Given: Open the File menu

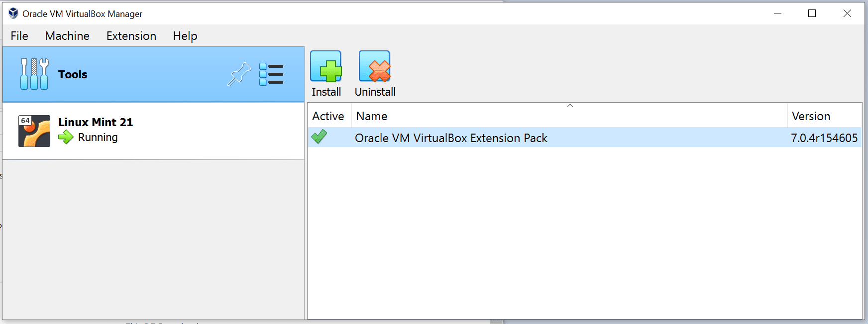Looking at the screenshot, I should [19, 36].
